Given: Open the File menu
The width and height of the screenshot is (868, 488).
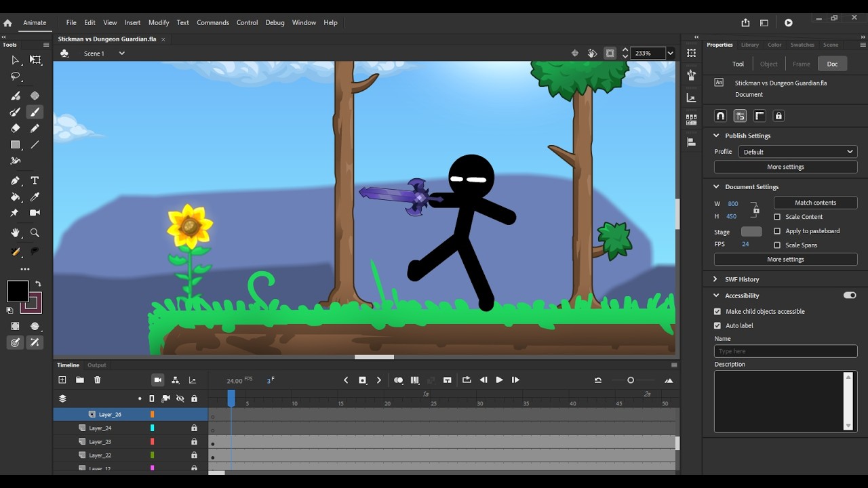Looking at the screenshot, I should tap(71, 22).
